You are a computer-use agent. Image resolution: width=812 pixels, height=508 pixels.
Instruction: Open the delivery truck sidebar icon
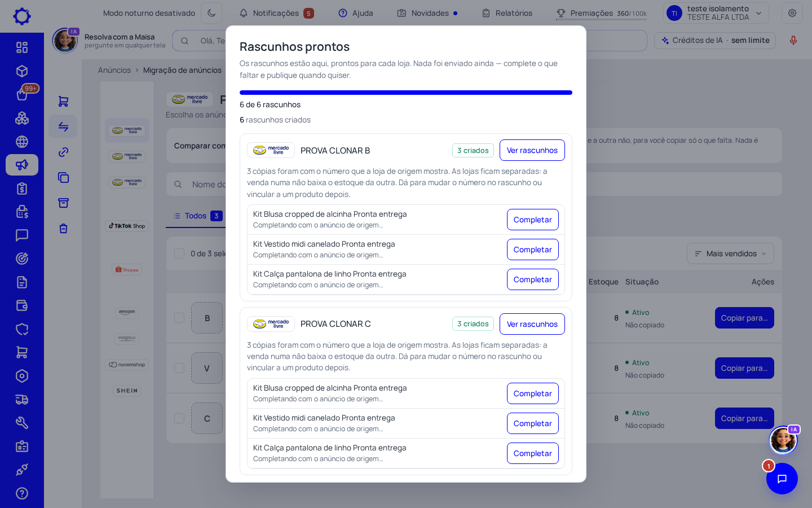click(x=22, y=400)
